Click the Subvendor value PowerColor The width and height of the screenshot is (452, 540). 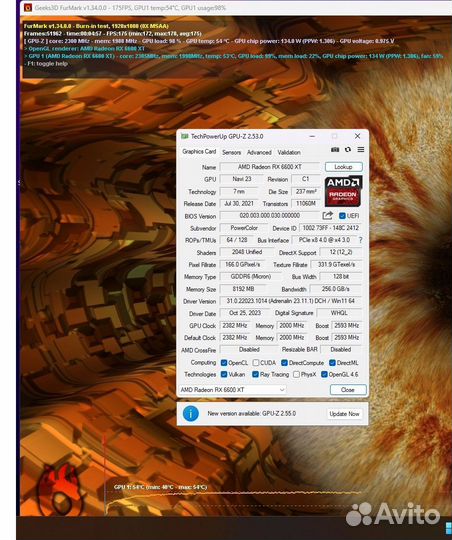(x=244, y=228)
